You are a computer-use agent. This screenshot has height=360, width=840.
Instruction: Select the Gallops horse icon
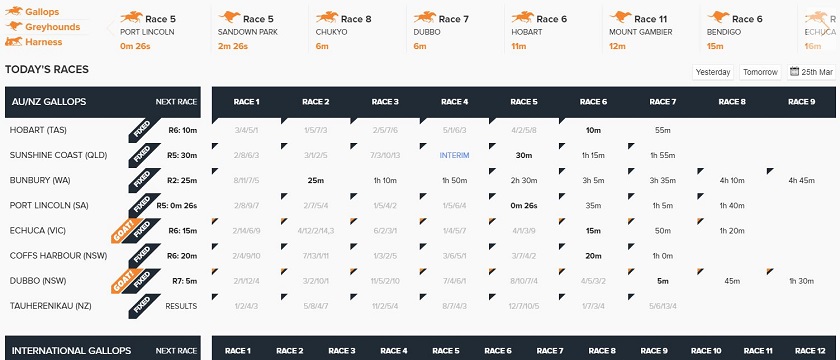pyautogui.click(x=14, y=11)
